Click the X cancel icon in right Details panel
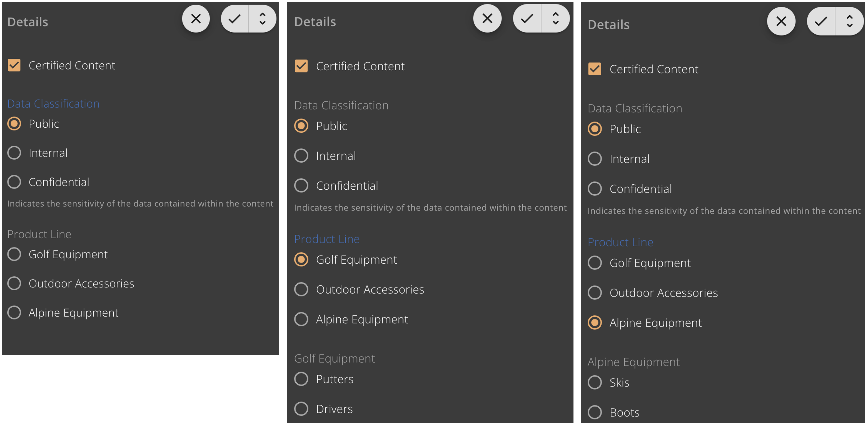The image size is (868, 426). pyautogui.click(x=781, y=22)
